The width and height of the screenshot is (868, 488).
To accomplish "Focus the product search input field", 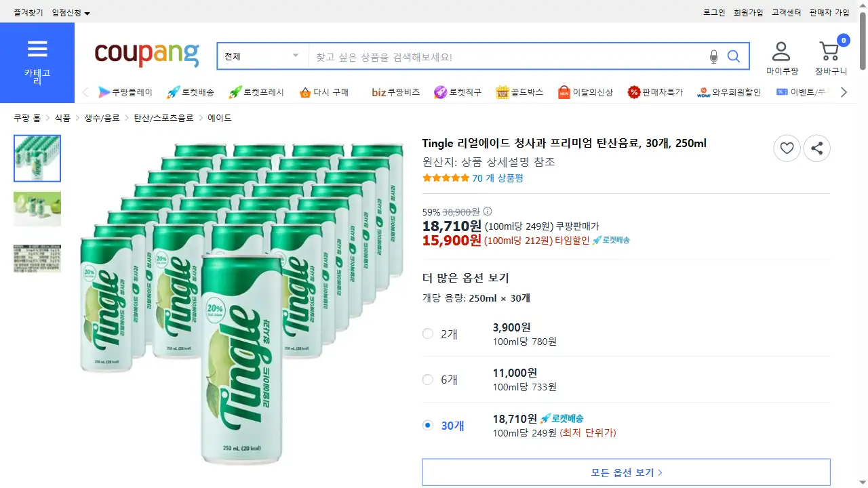I will pos(507,56).
